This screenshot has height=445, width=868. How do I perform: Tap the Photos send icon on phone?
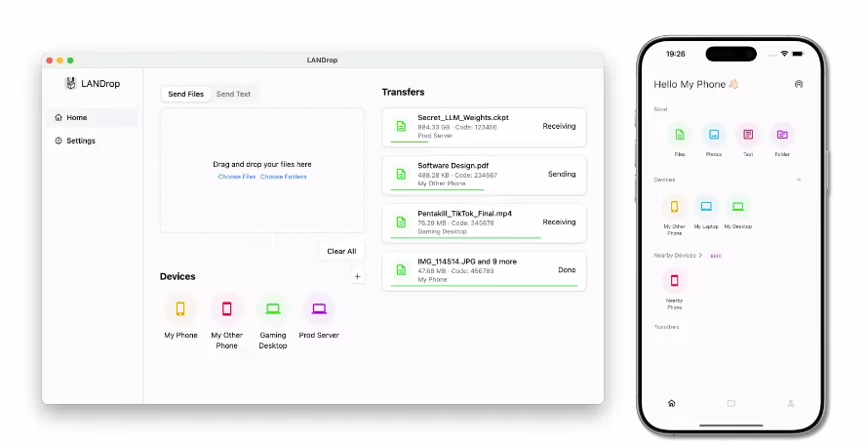[x=714, y=135]
